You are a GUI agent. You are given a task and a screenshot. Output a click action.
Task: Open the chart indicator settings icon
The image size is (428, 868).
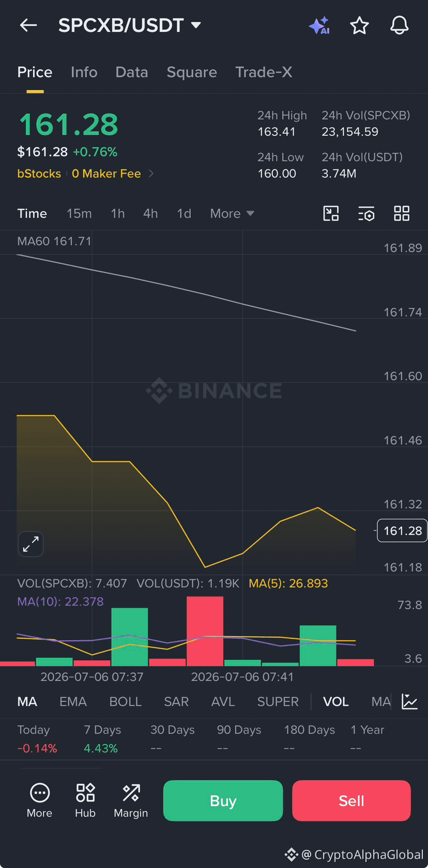point(366,213)
